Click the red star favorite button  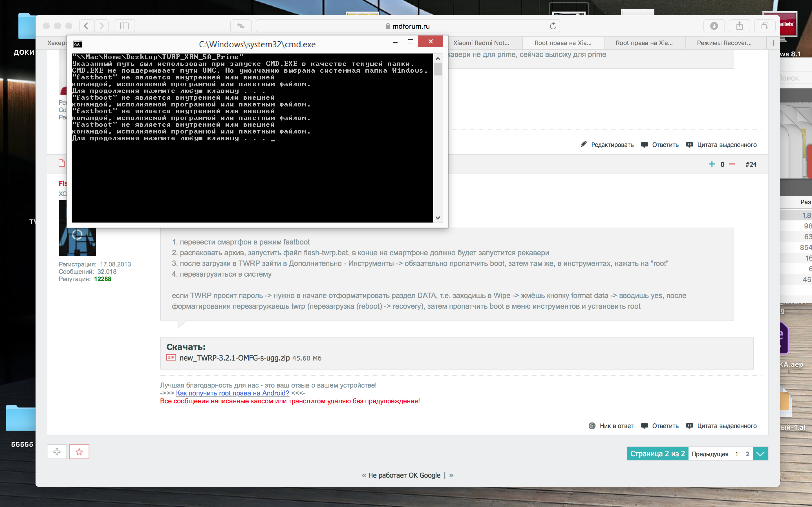coord(79,452)
